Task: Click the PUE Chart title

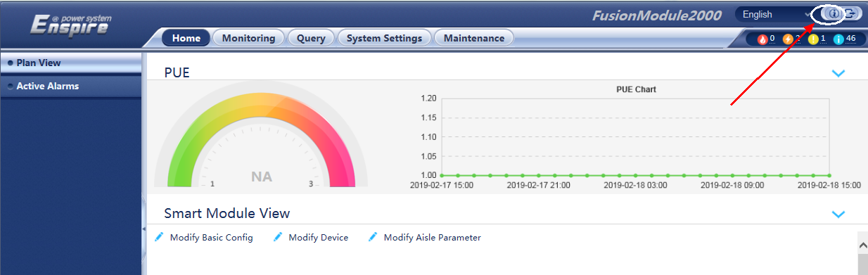Action: [x=636, y=89]
